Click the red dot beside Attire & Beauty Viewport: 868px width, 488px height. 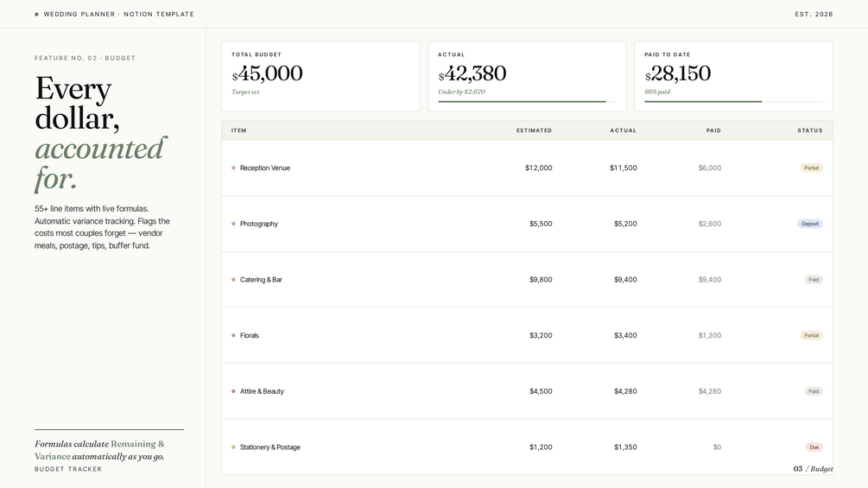pos(233,391)
